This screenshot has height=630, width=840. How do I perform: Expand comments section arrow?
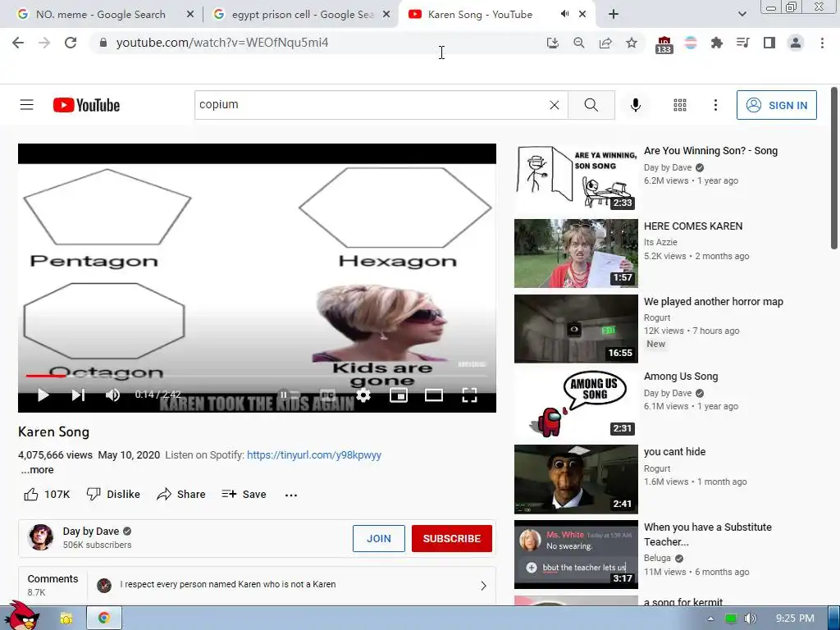click(x=483, y=586)
